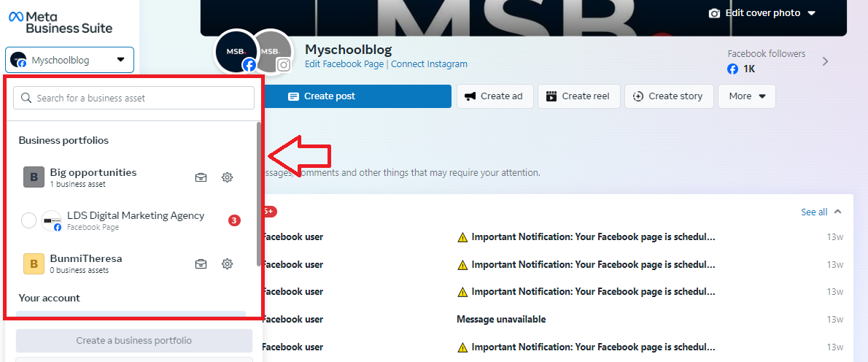Click the Your account heading
The image size is (868, 362).
[x=50, y=298]
